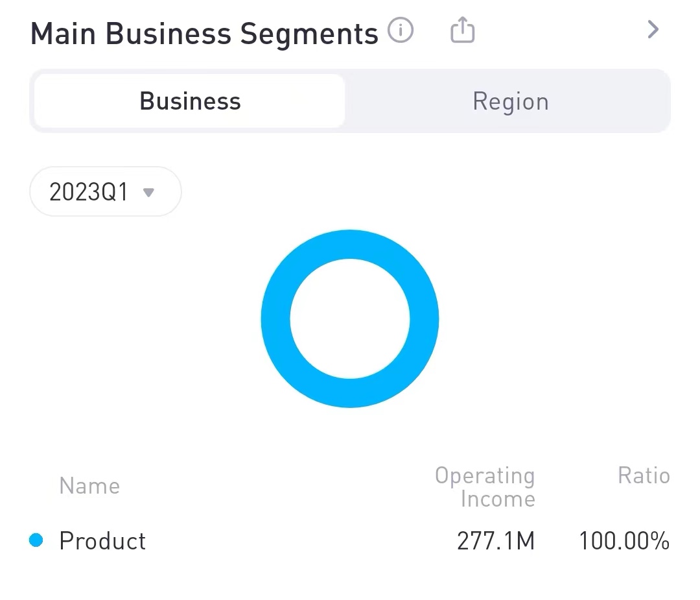Select the Product segment name

102,541
